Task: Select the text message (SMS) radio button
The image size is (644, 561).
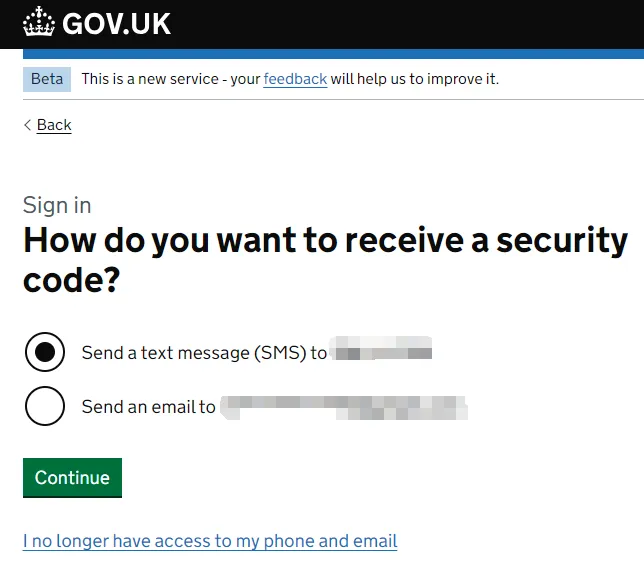Action: (45, 352)
